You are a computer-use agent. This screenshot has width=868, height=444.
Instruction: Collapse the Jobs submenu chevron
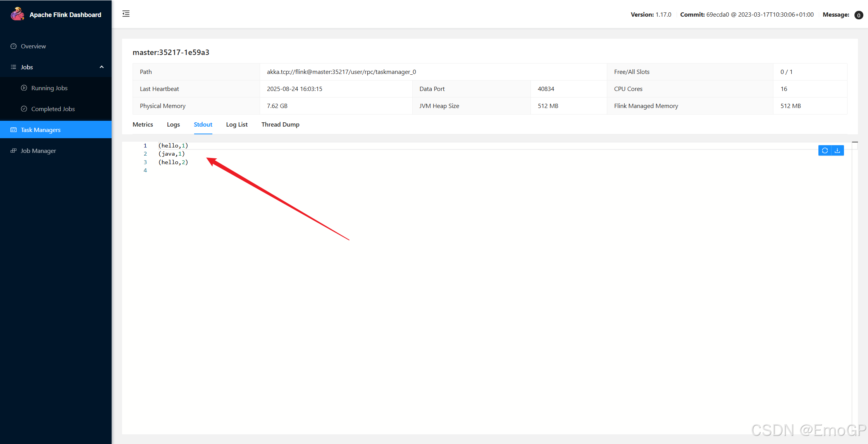coord(102,67)
